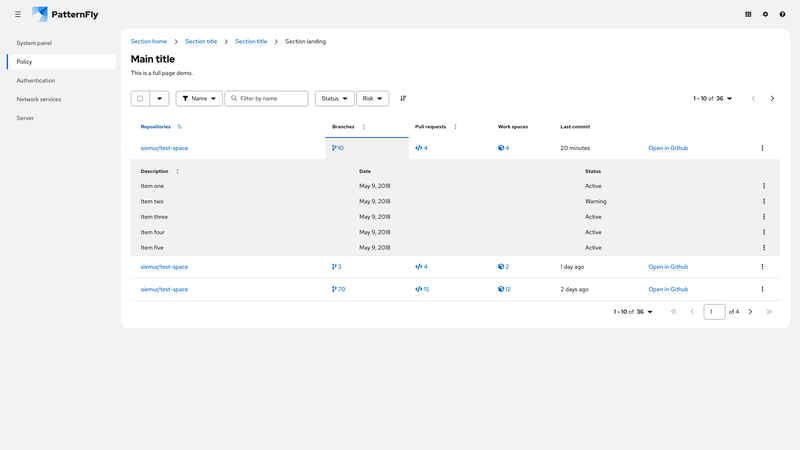The width and height of the screenshot is (800, 450).
Task: Open siemur/test-space link in first row
Action: pos(164,148)
